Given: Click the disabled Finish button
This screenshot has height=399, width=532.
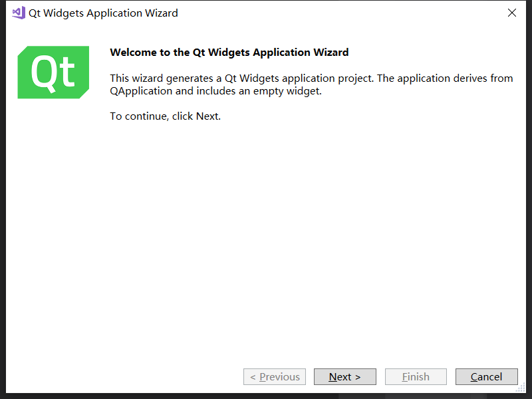Looking at the screenshot, I should pyautogui.click(x=416, y=376).
